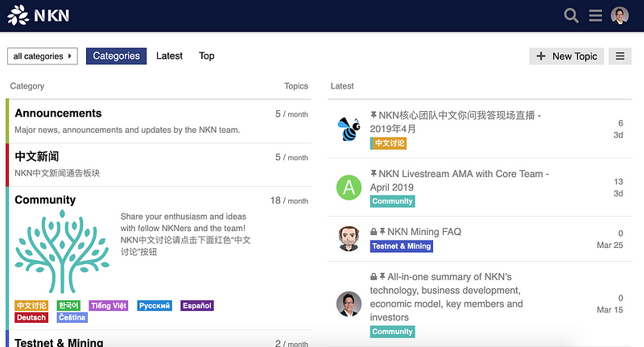Click the bee avatar of the Chinese livestream topic
Image resolution: width=644 pixels, height=347 pixels.
(x=349, y=129)
